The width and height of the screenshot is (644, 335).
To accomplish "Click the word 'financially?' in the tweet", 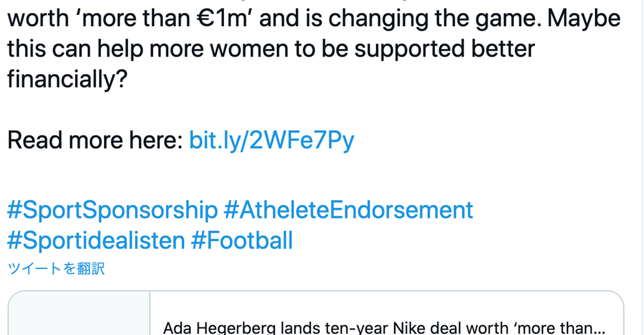I will coord(67,79).
